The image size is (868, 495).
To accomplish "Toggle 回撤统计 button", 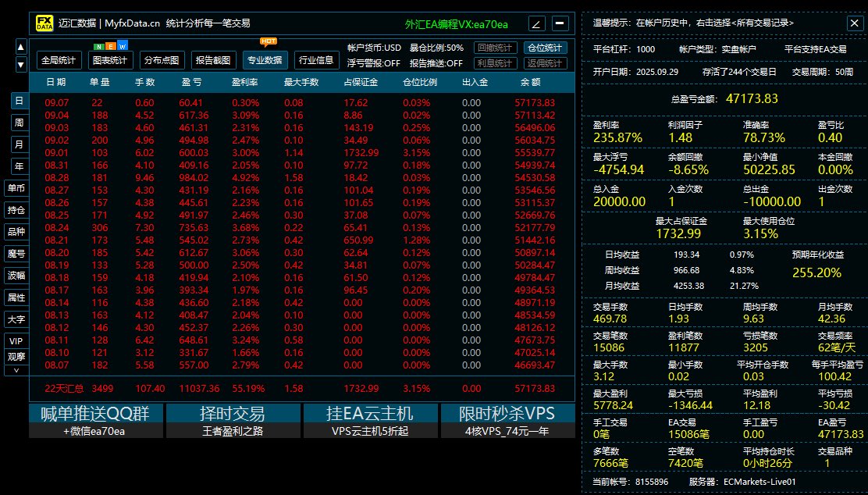I will 495,48.
